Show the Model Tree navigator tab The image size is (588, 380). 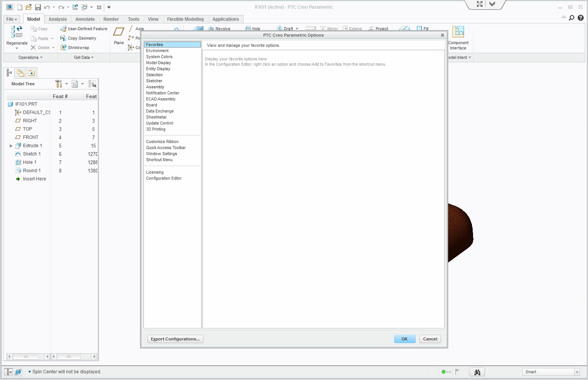[x=9, y=73]
